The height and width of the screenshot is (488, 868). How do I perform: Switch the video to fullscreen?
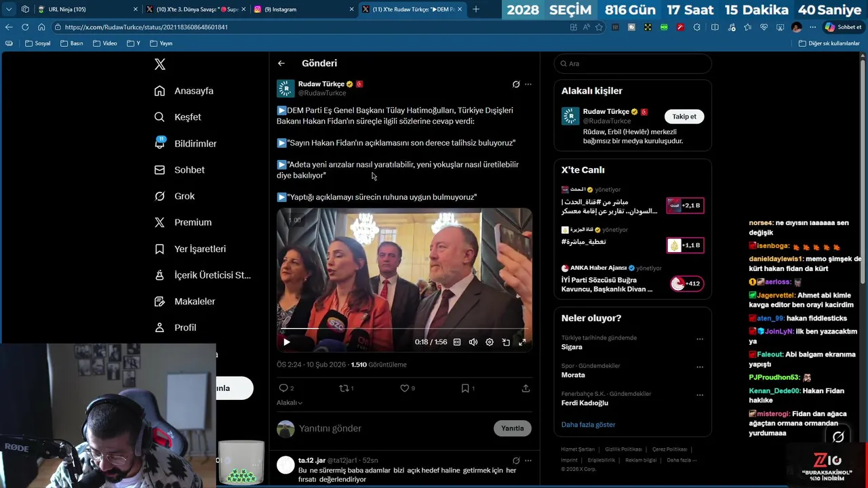522,342
